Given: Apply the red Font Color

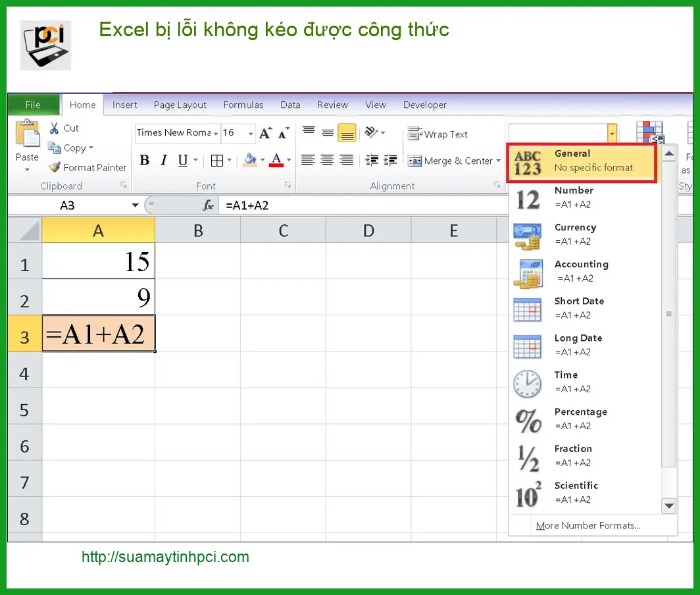Looking at the screenshot, I should [x=276, y=160].
